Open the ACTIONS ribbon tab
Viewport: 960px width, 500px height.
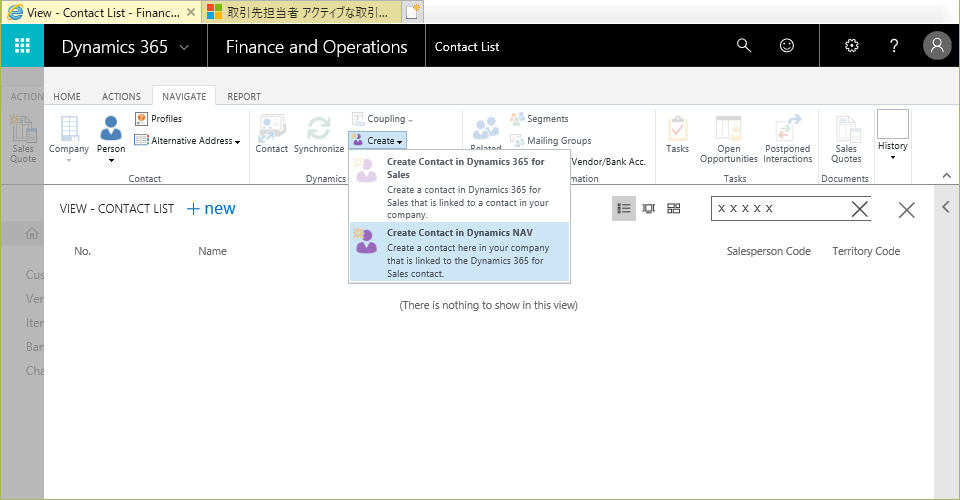[121, 97]
